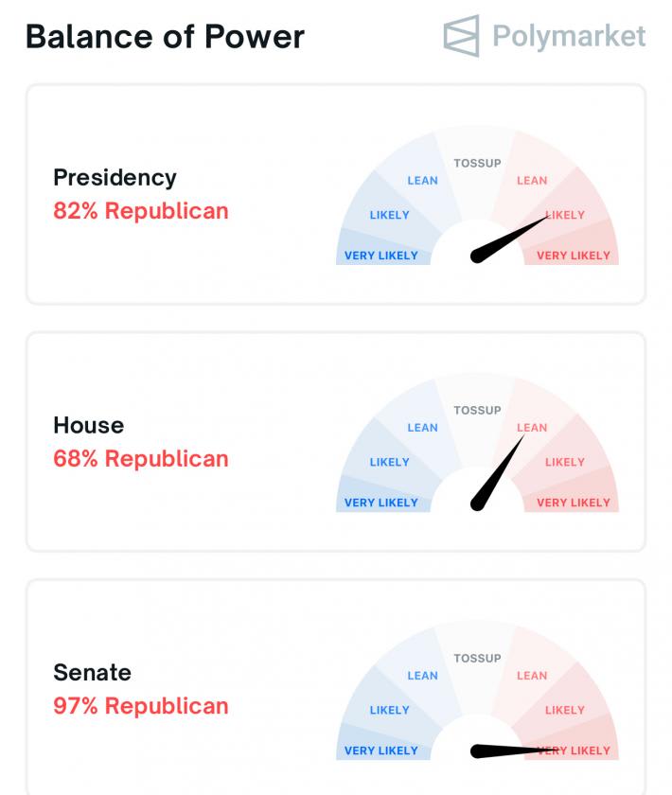The height and width of the screenshot is (795, 672).
Task: Click red LEAN segment on Senate gauge
Action: click(x=532, y=676)
